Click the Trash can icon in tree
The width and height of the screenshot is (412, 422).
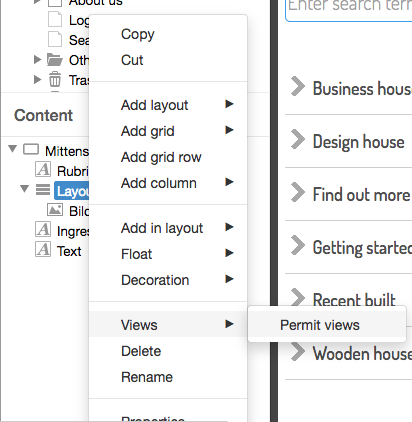pos(55,80)
